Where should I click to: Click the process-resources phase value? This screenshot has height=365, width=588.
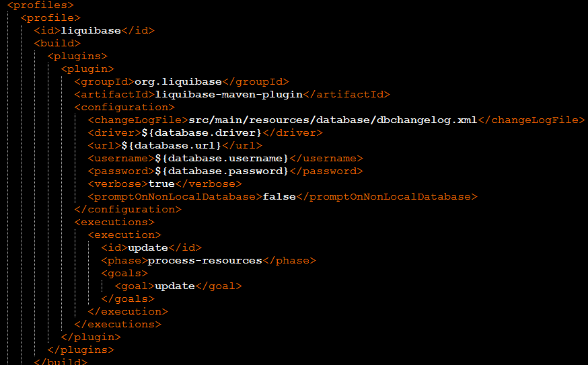205,260
